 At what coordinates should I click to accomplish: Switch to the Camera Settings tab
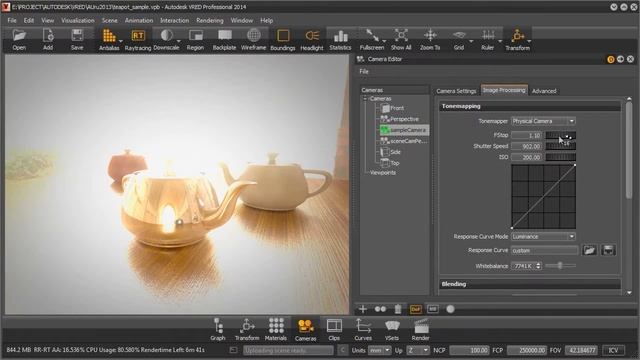pyautogui.click(x=456, y=91)
